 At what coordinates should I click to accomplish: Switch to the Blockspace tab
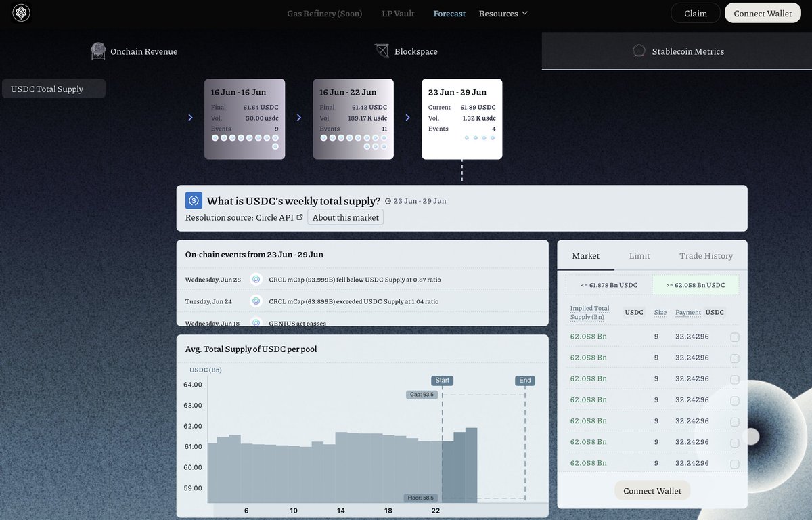tap(406, 51)
